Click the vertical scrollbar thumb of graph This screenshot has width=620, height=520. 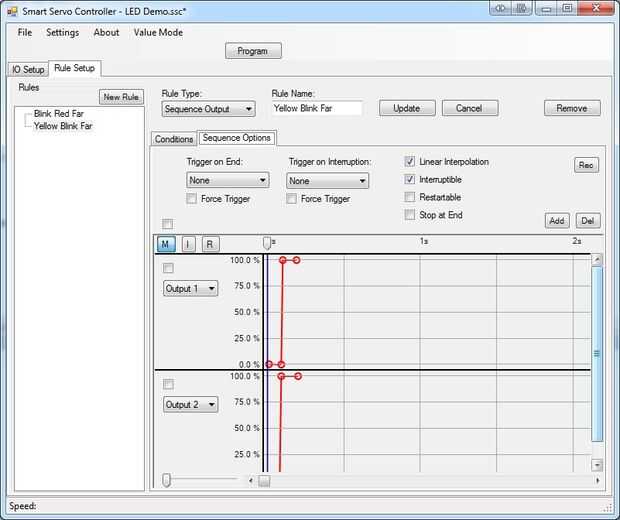click(597, 354)
